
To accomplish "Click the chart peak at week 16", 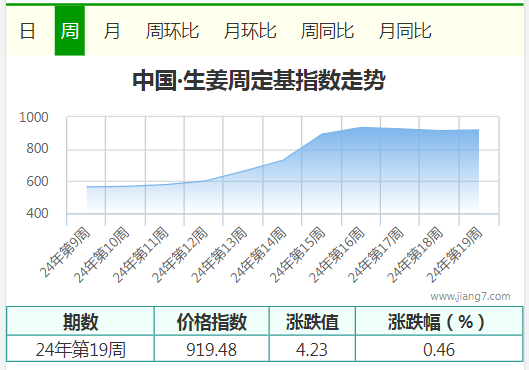I will 361,127.
